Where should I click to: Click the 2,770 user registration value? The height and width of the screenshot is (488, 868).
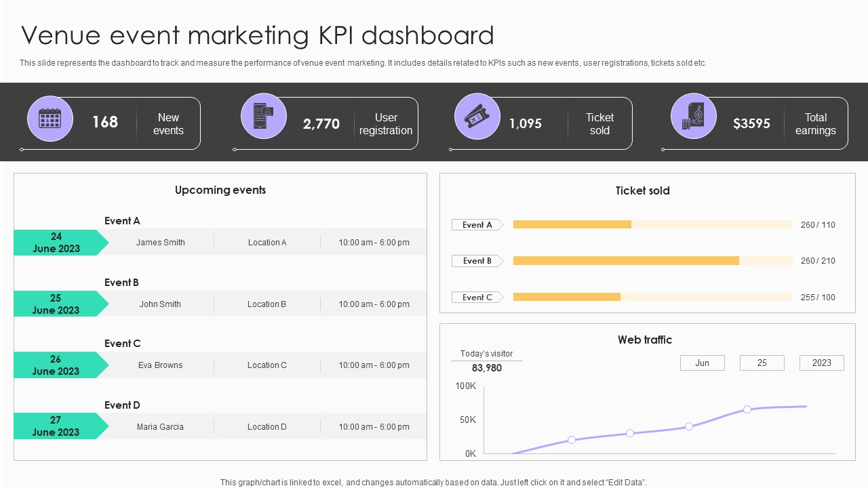321,124
